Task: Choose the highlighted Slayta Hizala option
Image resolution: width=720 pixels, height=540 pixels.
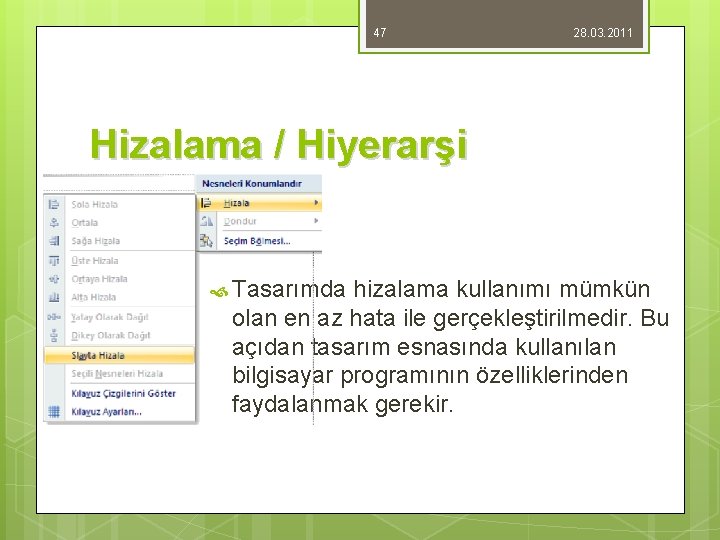Action: (119, 355)
